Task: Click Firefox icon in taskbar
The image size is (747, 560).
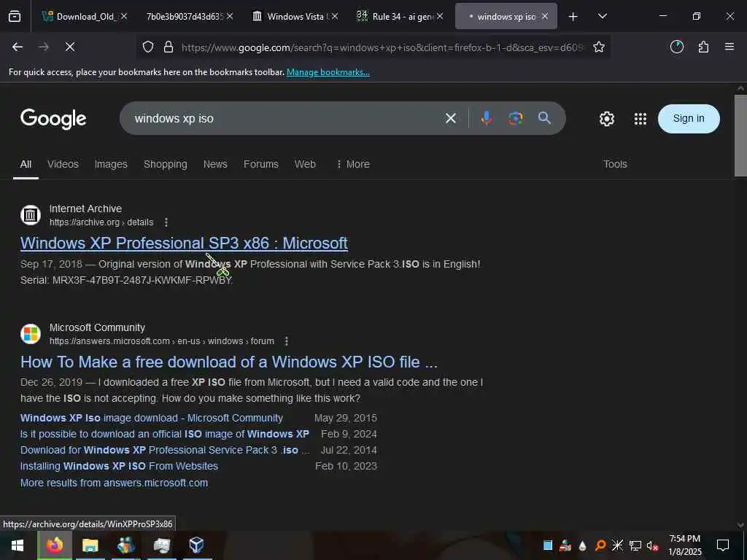Action: [x=55, y=545]
